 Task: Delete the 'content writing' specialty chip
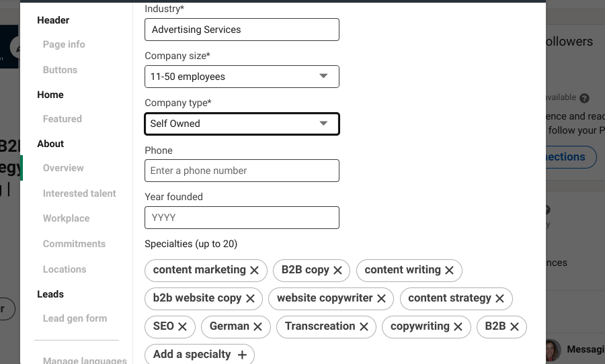449,270
